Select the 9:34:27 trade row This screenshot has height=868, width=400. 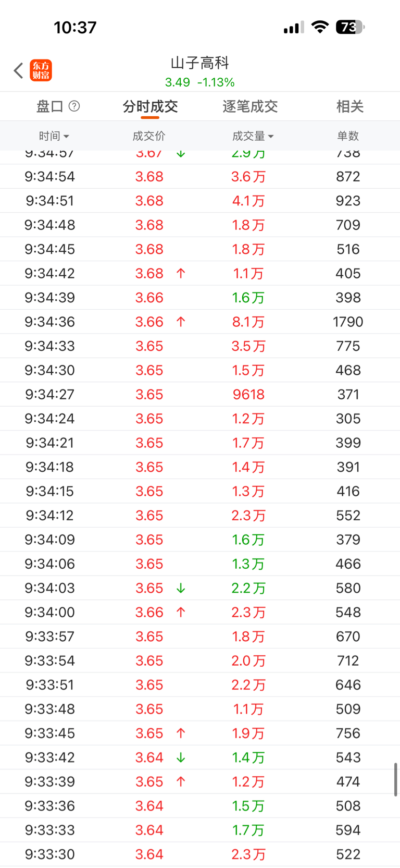200,394
